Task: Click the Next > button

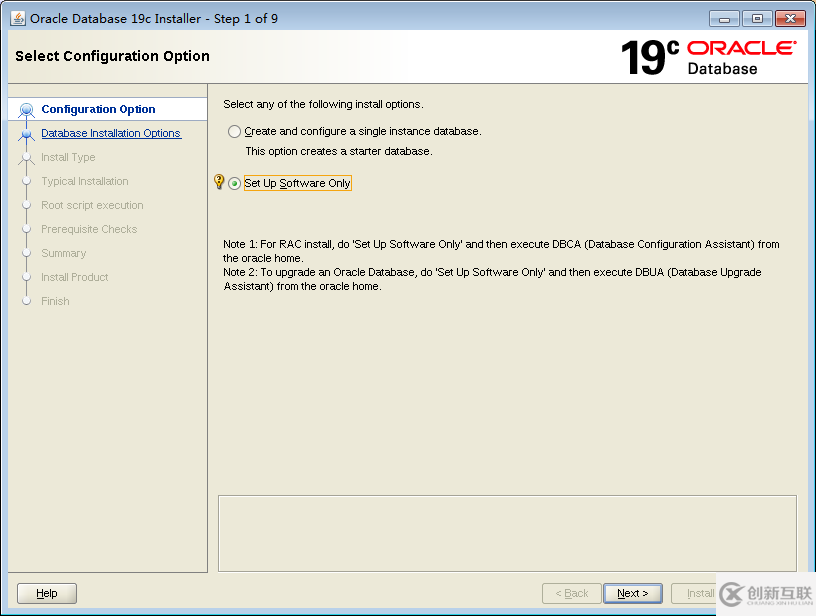Action: [633, 593]
